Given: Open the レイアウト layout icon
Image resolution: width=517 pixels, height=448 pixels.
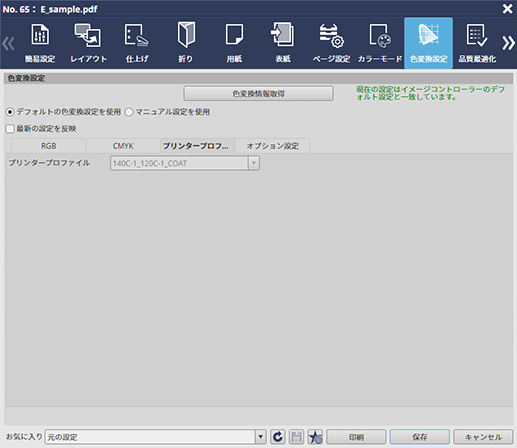Looking at the screenshot, I should [88, 43].
